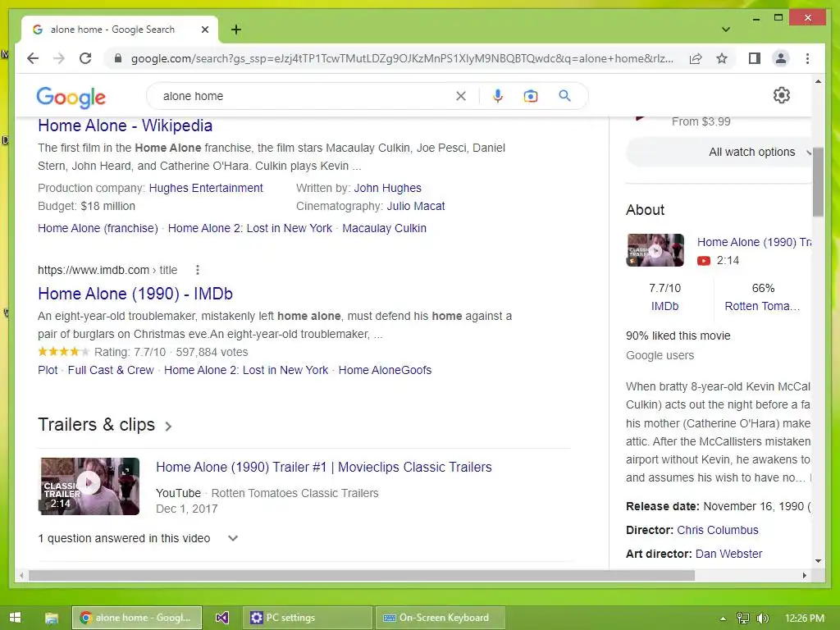This screenshot has height=630, width=840.
Task: Bookmark this page with the star
Action: pos(722,58)
